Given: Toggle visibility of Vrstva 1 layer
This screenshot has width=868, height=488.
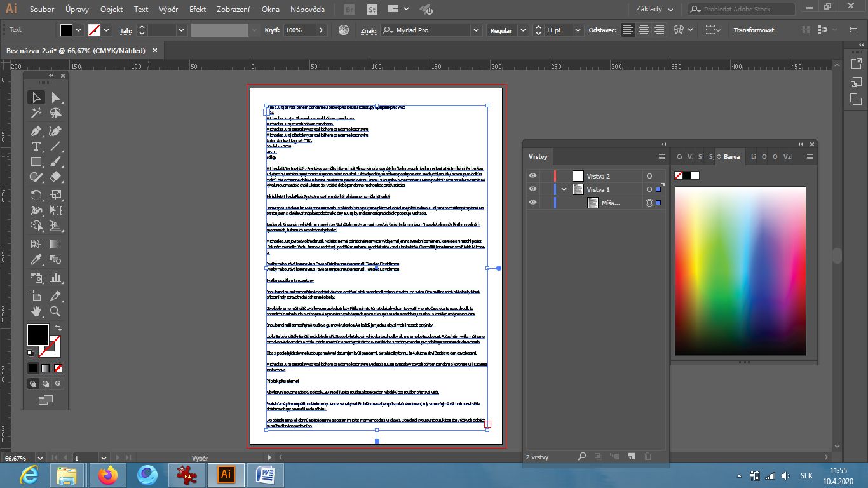Looking at the screenshot, I should [x=532, y=189].
